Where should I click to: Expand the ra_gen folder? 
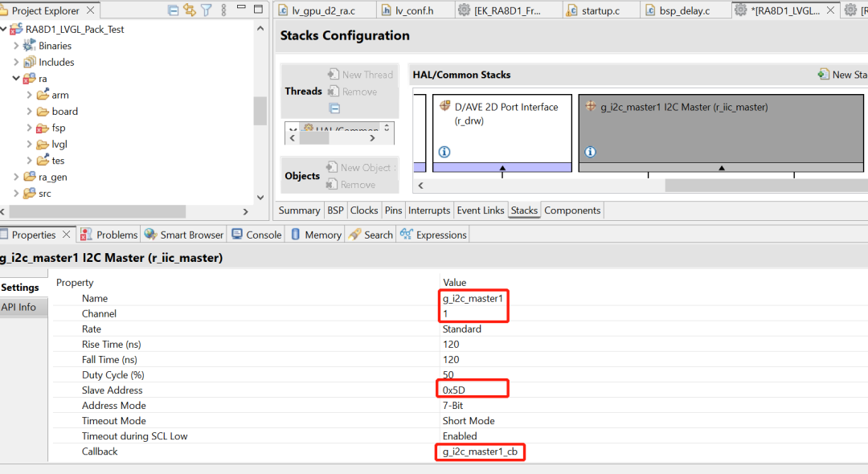[16, 177]
